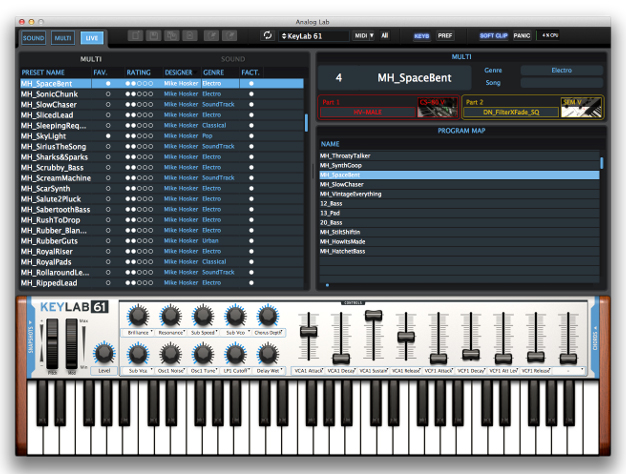The height and width of the screenshot is (474, 626).
Task: Open the CS-80 V synth thumbnail in Part 1
Action: [431, 107]
